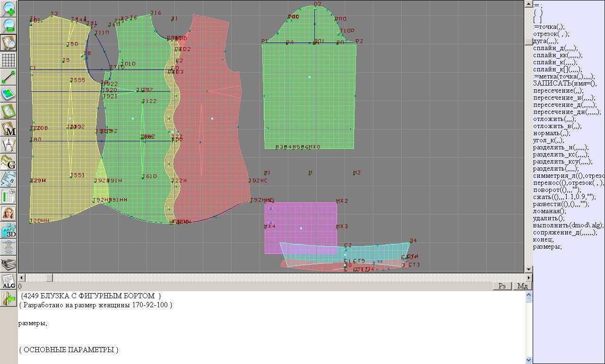Click the Мд button
The height and width of the screenshot is (364, 605).
[x=522, y=286]
